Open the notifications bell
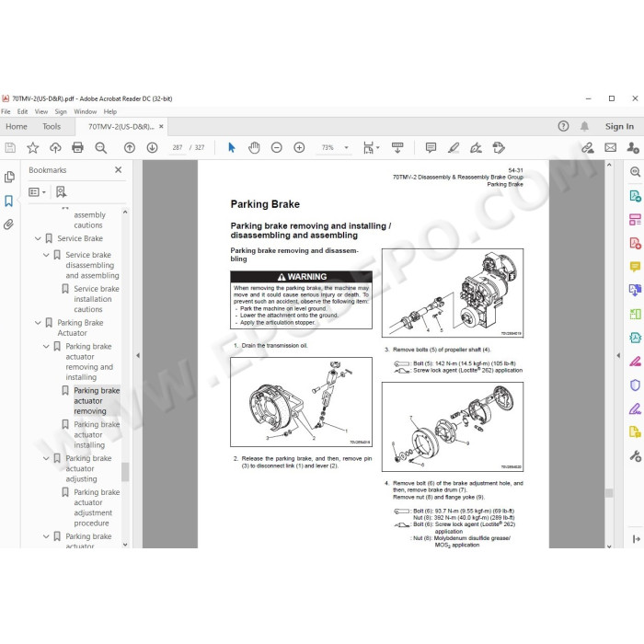 click(x=584, y=126)
